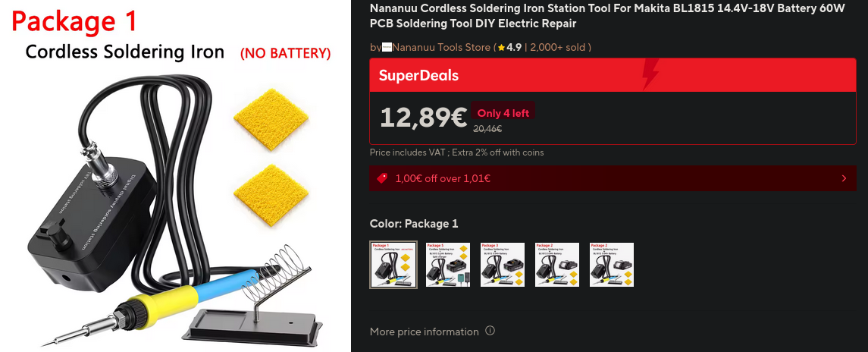Click the SuperDeals banner label
Viewport: 868px width, 352px height.
418,75
